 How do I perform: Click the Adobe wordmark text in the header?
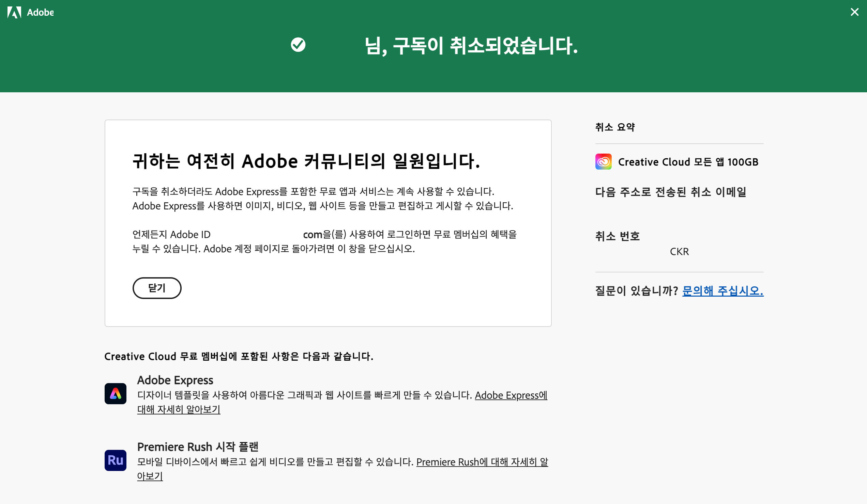coord(40,12)
